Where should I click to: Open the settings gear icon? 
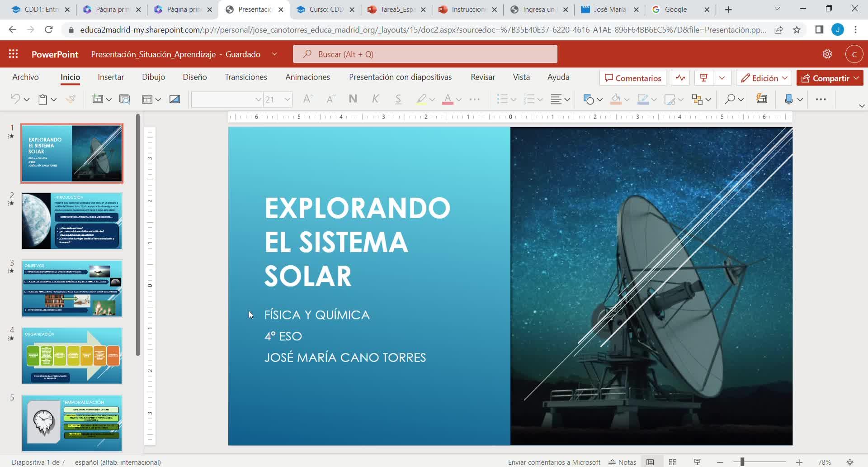coord(827,54)
